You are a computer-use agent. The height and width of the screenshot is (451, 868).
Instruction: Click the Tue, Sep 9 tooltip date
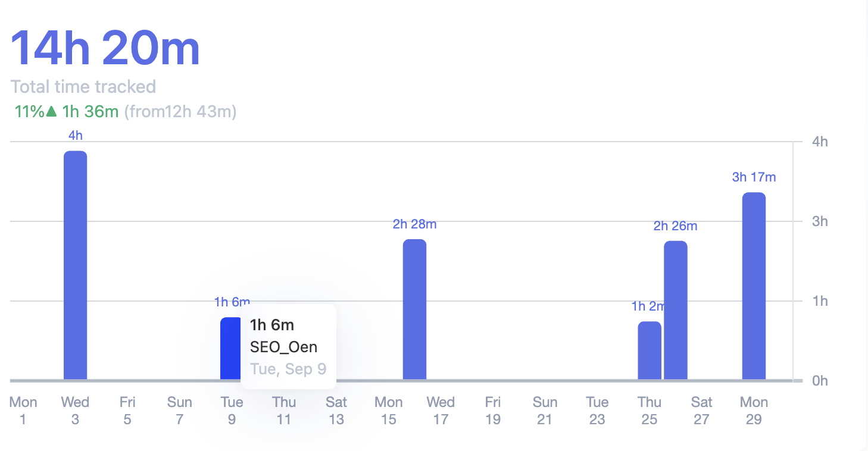coord(288,369)
